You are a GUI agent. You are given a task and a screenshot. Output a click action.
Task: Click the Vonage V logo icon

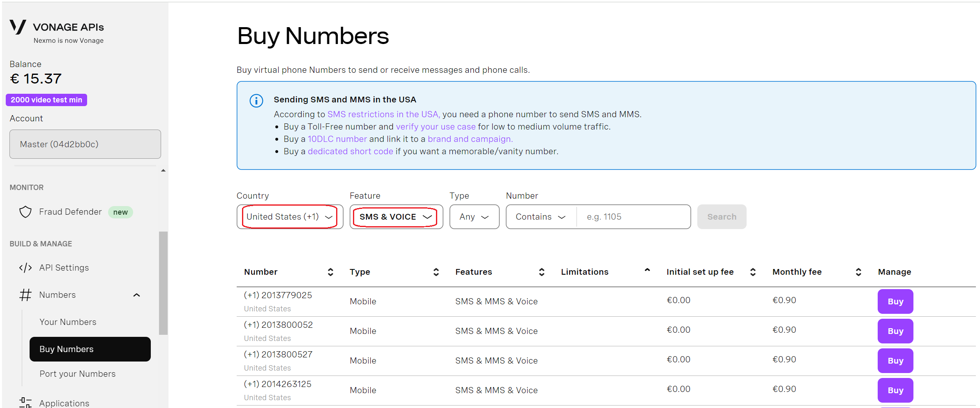[18, 27]
